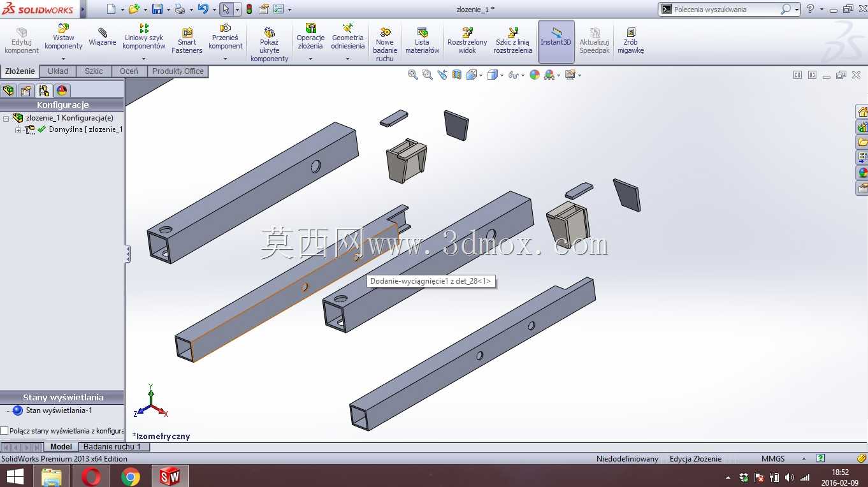Screen dimensions: 868x487
Task: Print using the printer icon
Action: [180, 9]
